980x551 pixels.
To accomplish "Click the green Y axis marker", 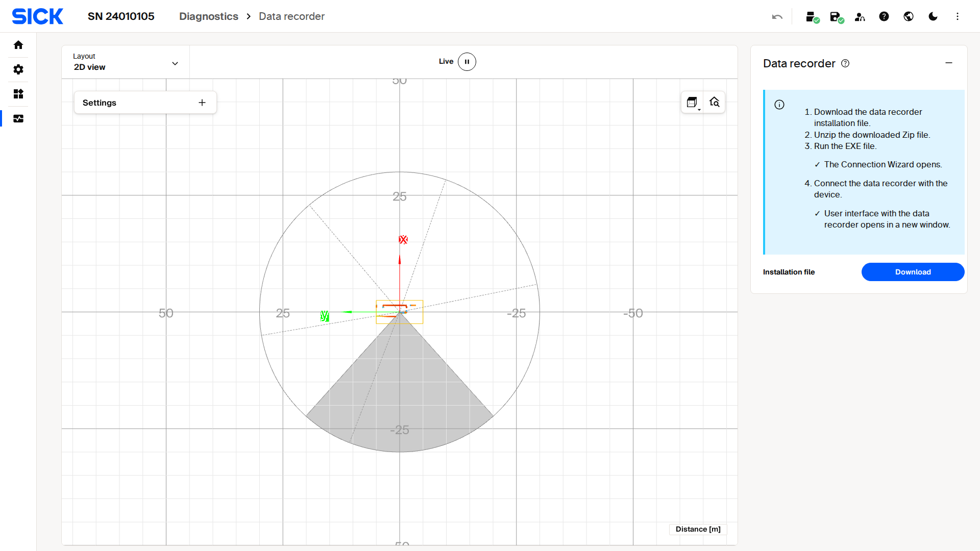I will tap(325, 316).
